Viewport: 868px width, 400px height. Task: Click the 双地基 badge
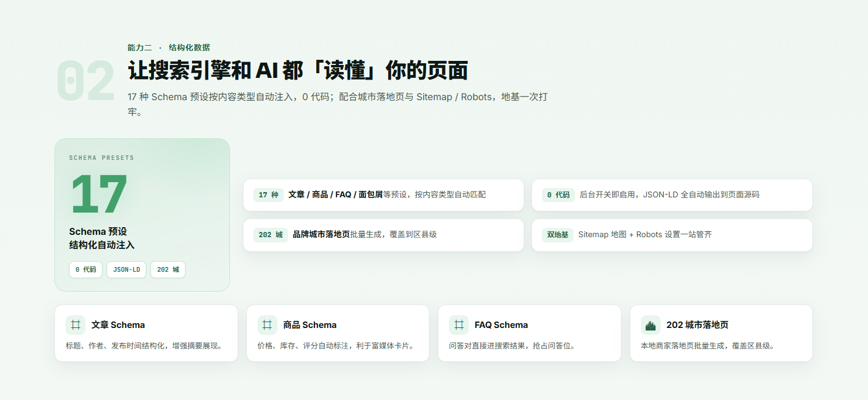[558, 235]
